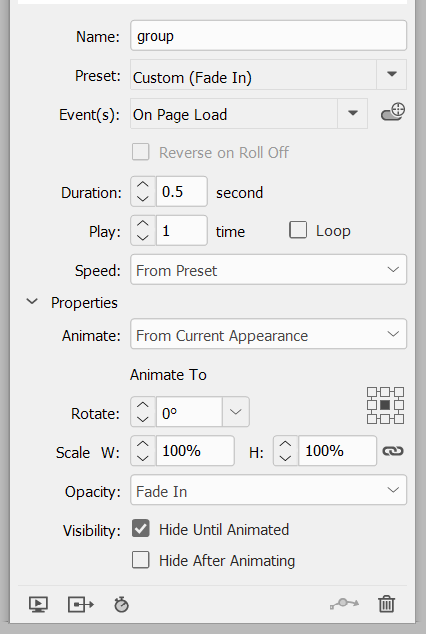Viewport: 426px width, 634px height.
Task: Select center point in origin proxy grid
Action: (x=385, y=405)
